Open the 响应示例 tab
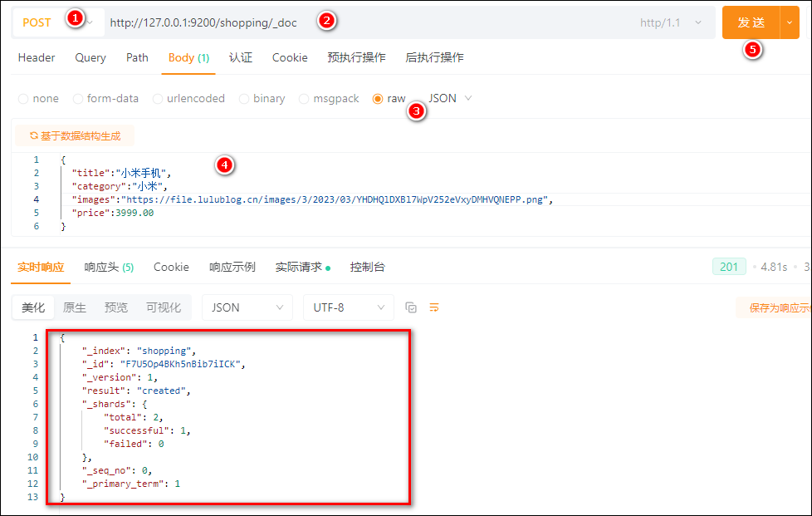812x516 pixels. [232, 268]
